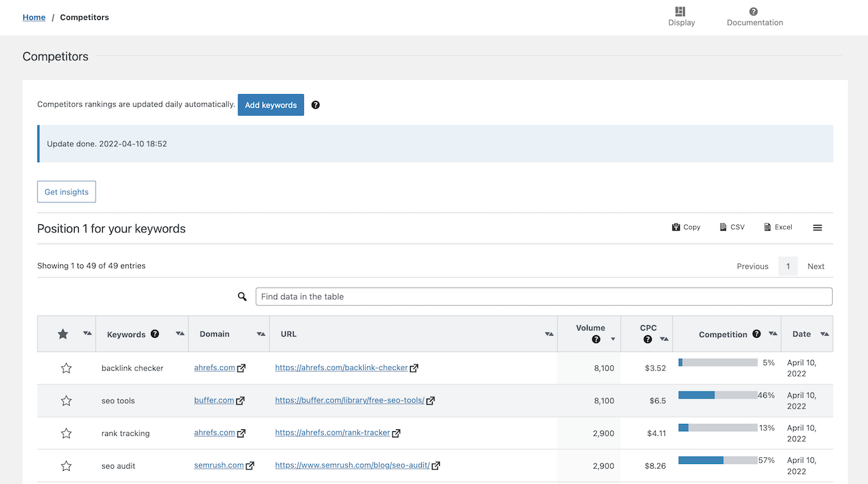868x484 pixels.
Task: Star the backlink checker keyword row
Action: [x=66, y=368]
